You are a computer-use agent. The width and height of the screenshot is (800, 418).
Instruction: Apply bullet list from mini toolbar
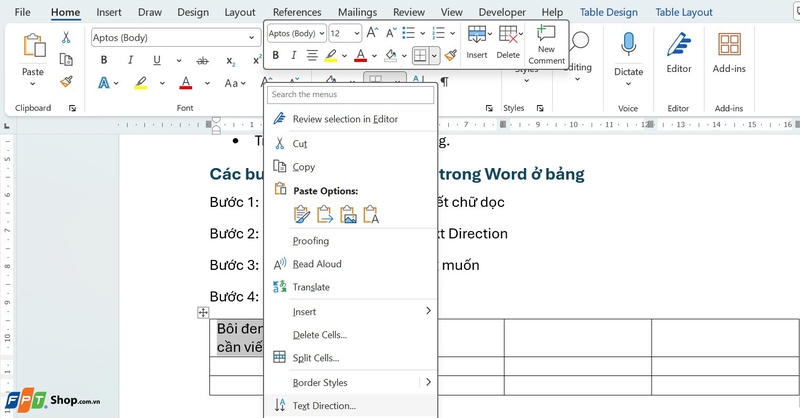[408, 33]
